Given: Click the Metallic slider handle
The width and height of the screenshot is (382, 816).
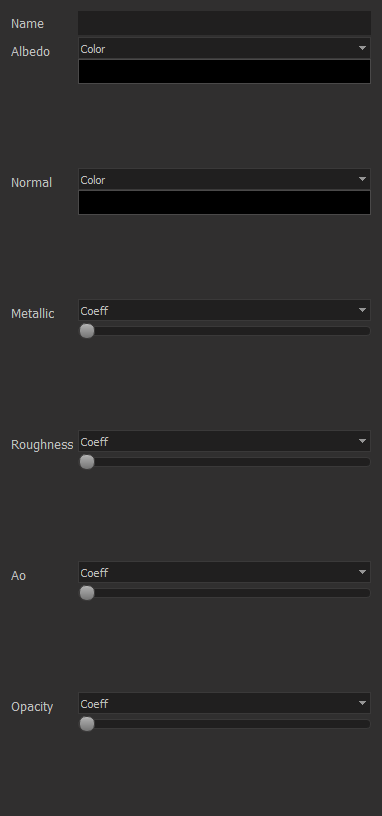Looking at the screenshot, I should [87, 331].
